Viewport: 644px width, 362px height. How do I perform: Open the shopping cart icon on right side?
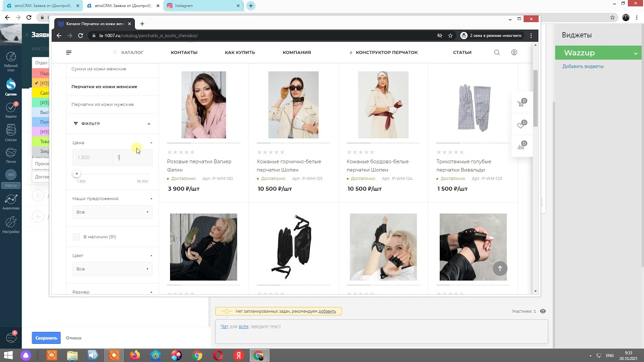click(x=521, y=104)
